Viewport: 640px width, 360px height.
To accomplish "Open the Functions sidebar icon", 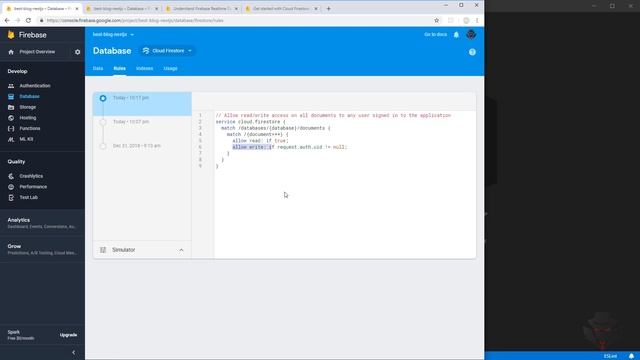I will (11, 129).
